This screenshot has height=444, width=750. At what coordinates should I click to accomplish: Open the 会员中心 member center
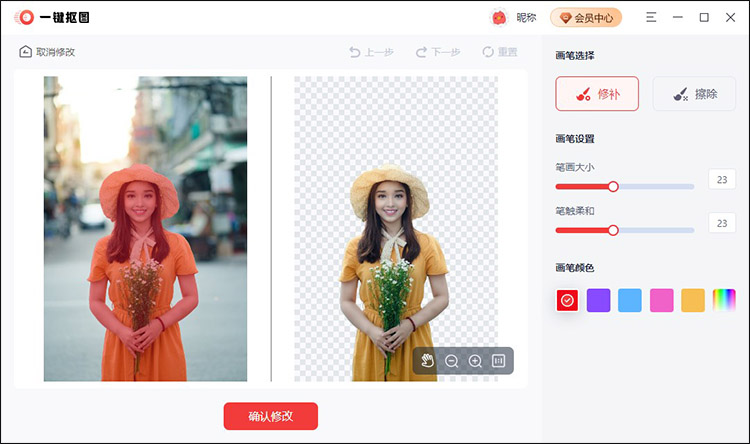pos(586,18)
